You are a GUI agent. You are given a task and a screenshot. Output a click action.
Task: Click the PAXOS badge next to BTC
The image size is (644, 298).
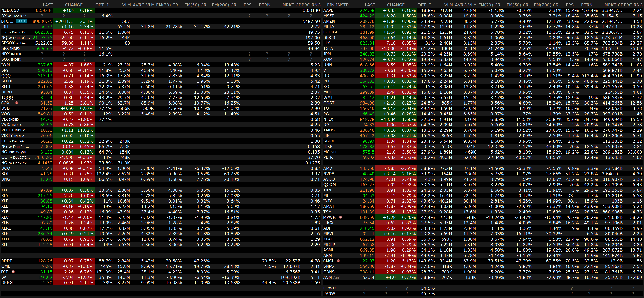(x=21, y=21)
